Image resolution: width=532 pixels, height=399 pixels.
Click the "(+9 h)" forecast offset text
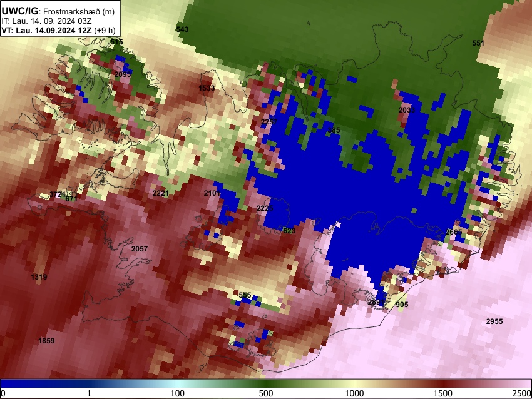[105, 30]
